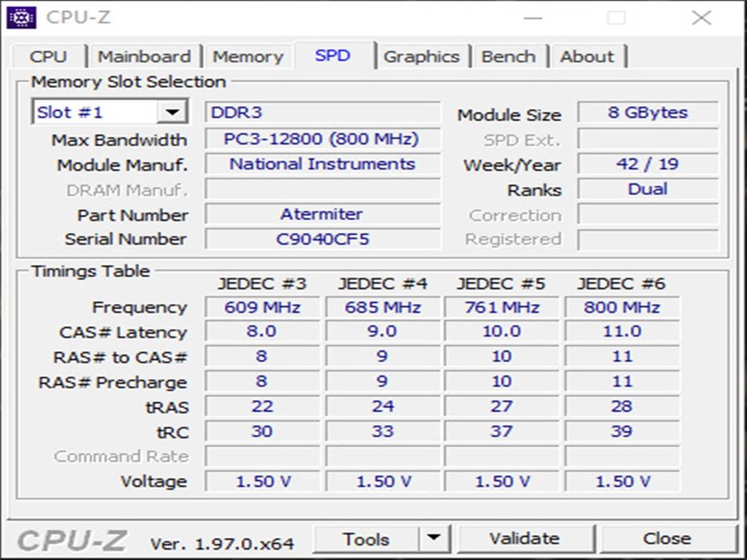Click the Slot #1 combo box text
The image size is (747, 560).
coord(70,112)
